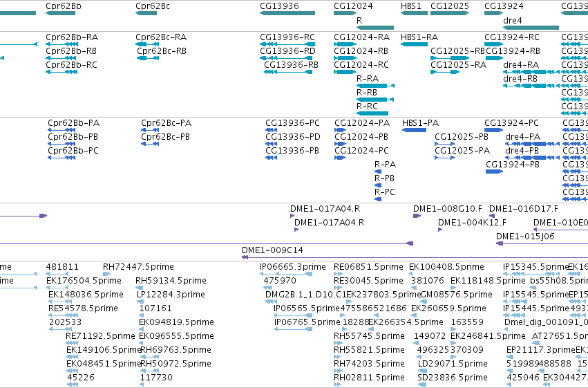Screen dimensions: 588x388
Task: Click transcript HBS1-RA
Action: (x=419, y=37)
